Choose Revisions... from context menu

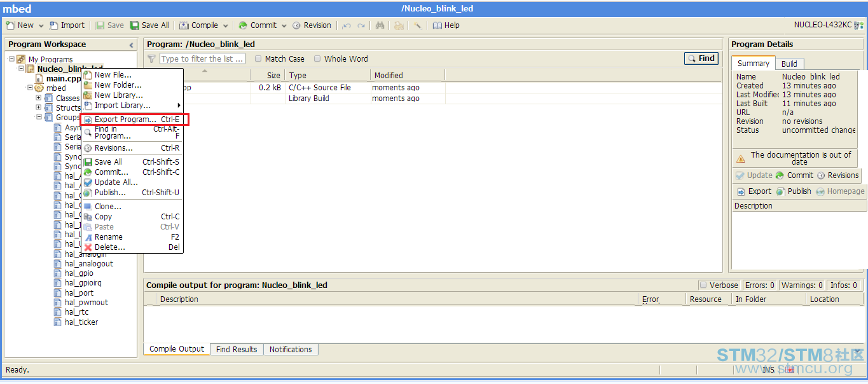pyautogui.click(x=132, y=148)
